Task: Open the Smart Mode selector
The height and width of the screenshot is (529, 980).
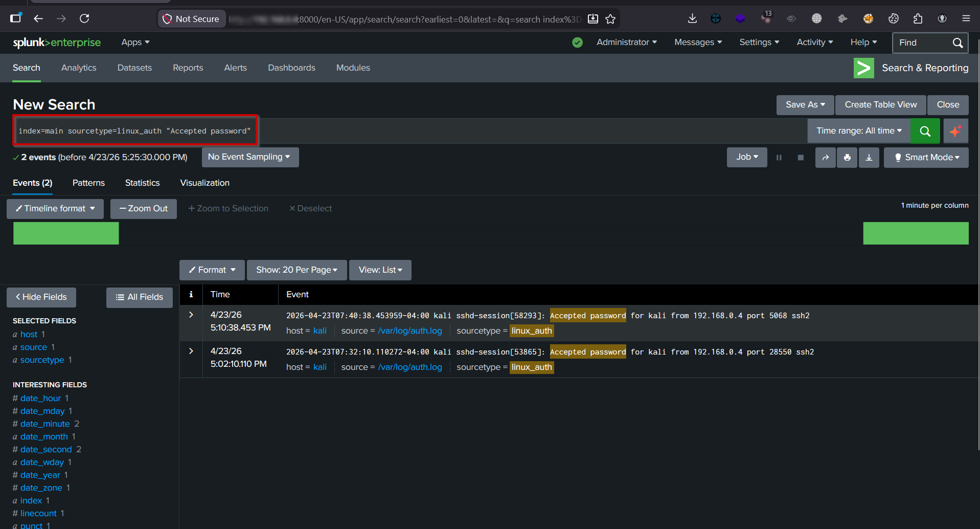Action: click(926, 158)
